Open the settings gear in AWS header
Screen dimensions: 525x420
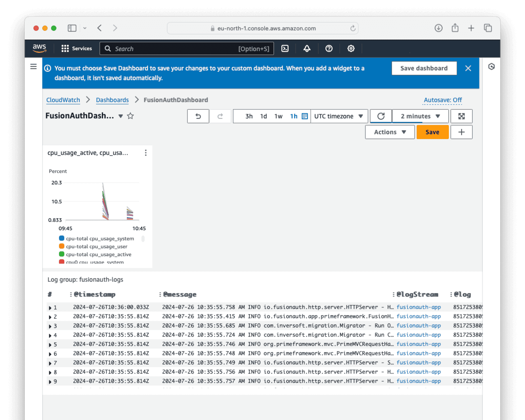coord(351,49)
